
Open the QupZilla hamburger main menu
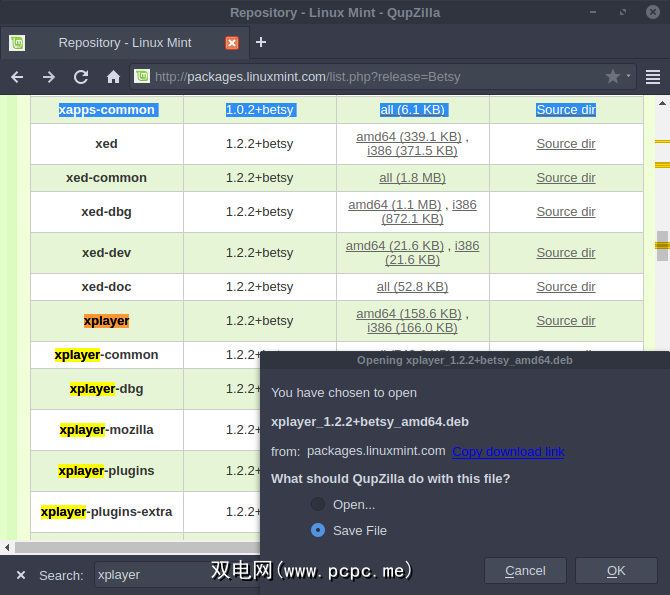point(653,77)
